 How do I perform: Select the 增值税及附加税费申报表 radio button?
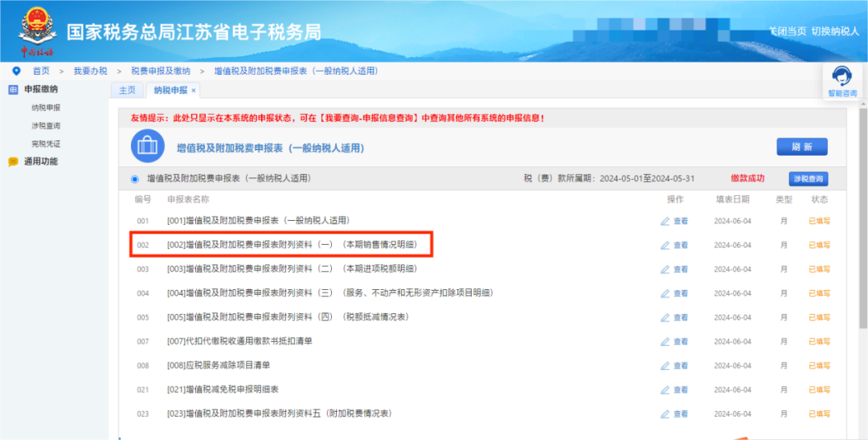pyautogui.click(x=135, y=179)
